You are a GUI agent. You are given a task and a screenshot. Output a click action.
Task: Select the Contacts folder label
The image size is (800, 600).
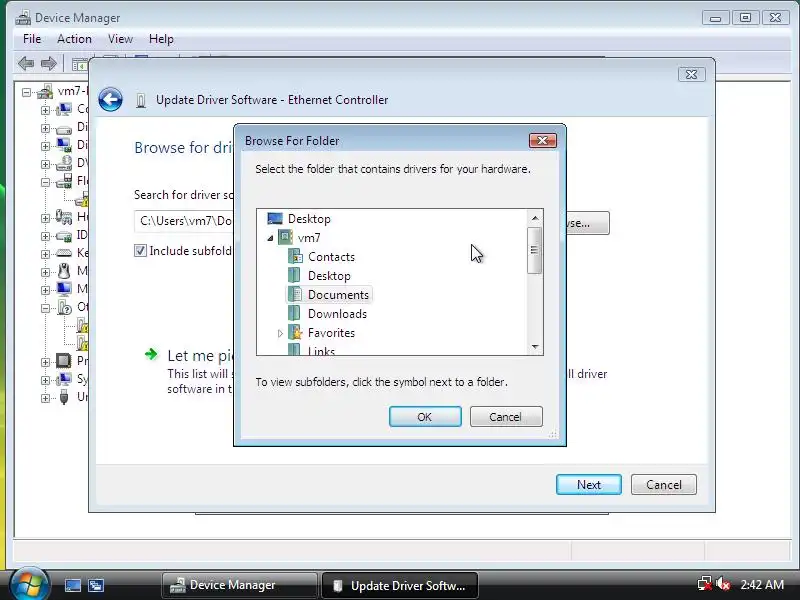(331, 257)
